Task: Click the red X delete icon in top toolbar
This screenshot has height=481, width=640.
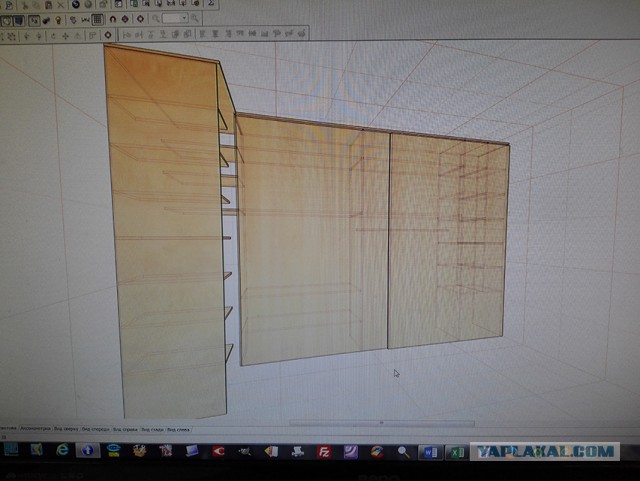Action: point(60,5)
